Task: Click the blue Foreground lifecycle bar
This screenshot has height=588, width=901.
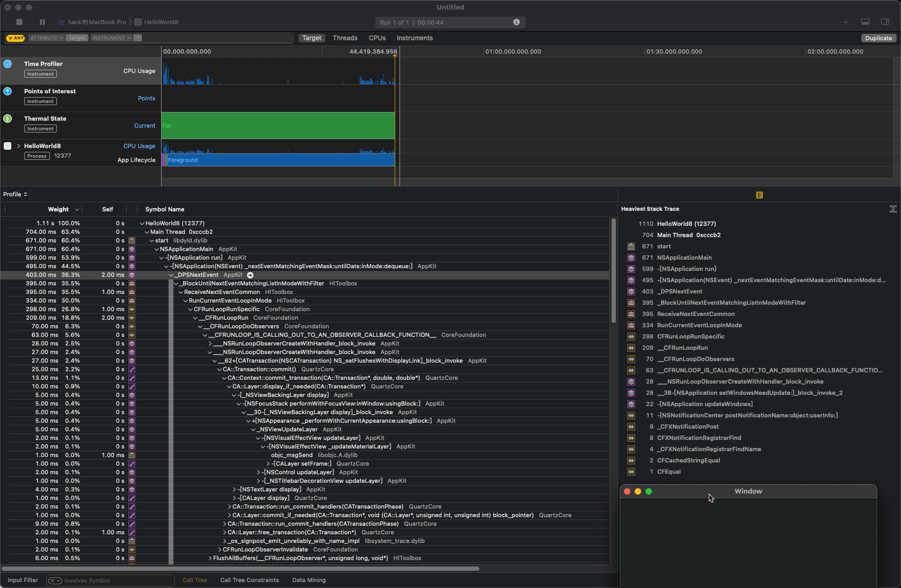Action: [x=281, y=160]
